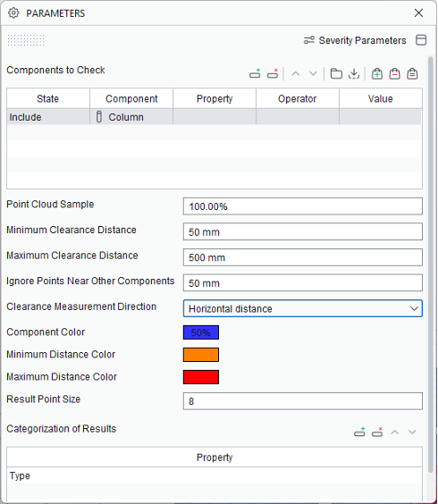Toggle panel layout icon beside Severity Parameters

[x=421, y=40]
